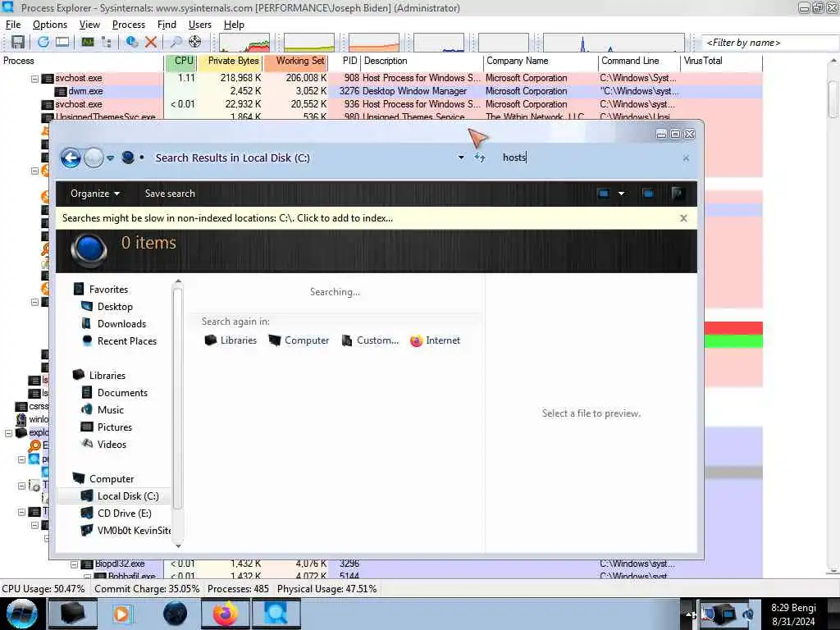Click the add to index information bar
Viewport: 840px width, 630px height.
(x=376, y=218)
